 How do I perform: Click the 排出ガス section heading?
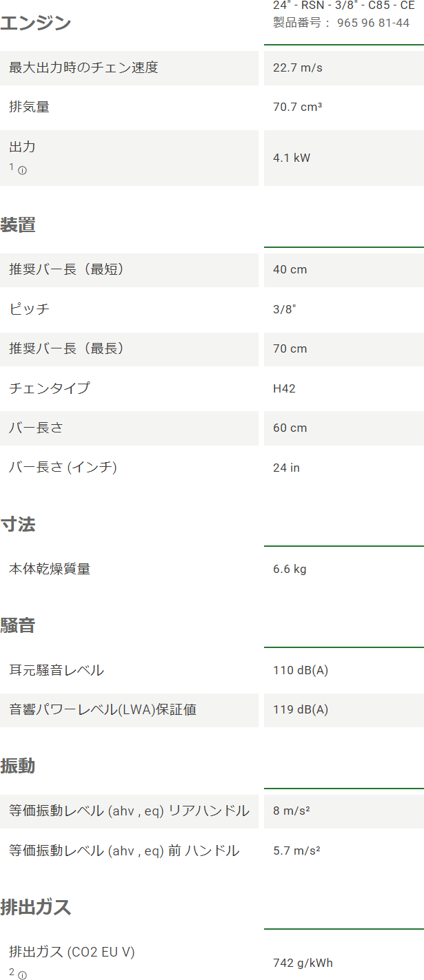pos(35,907)
